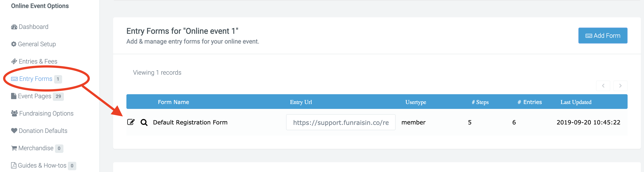
Task: Click the Dashboard gauge icon
Action: [x=14, y=27]
